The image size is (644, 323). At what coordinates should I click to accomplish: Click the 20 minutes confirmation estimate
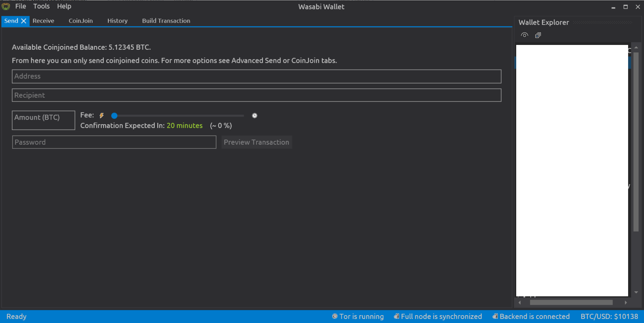click(185, 126)
